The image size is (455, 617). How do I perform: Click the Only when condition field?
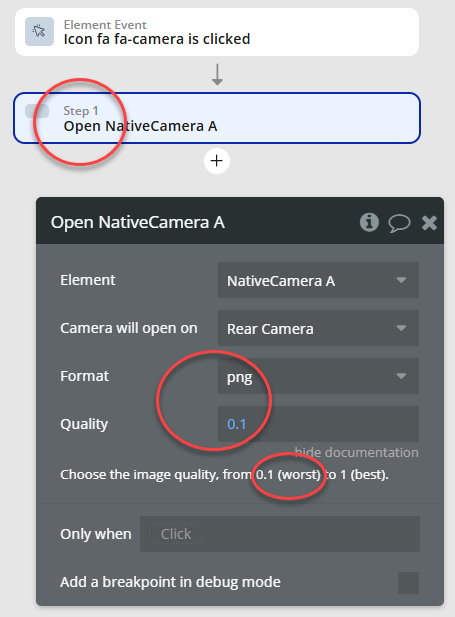(x=280, y=534)
